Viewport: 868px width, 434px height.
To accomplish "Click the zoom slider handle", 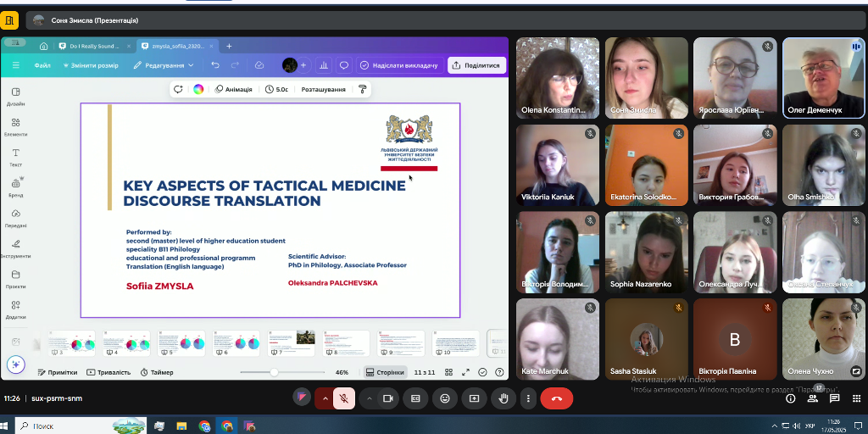I will click(x=274, y=372).
